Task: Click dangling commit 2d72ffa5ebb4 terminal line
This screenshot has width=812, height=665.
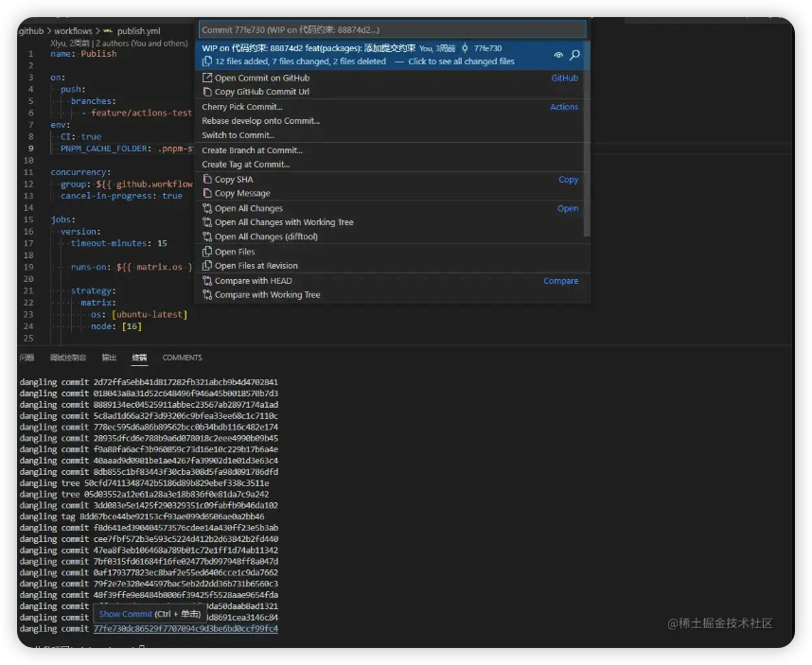Action: click(149, 382)
